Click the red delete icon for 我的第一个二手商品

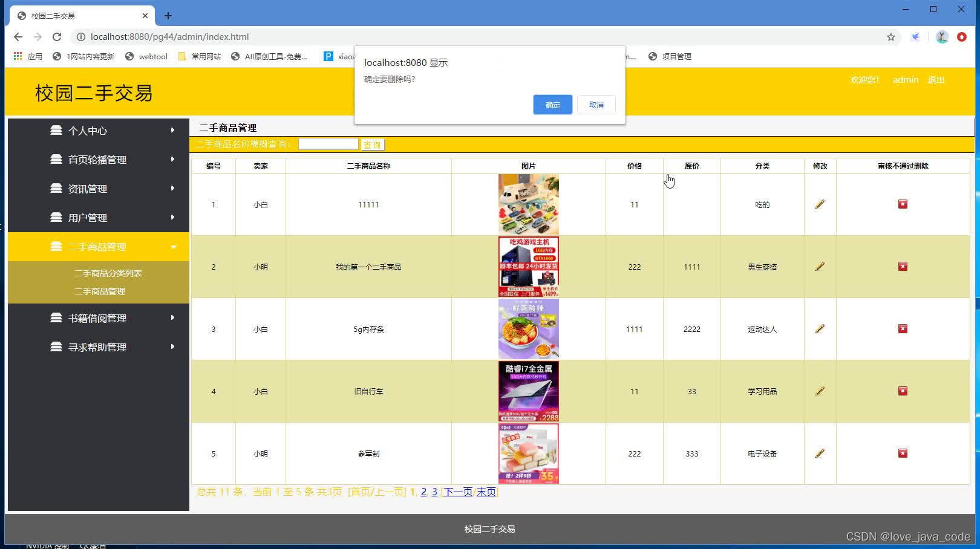pos(902,266)
